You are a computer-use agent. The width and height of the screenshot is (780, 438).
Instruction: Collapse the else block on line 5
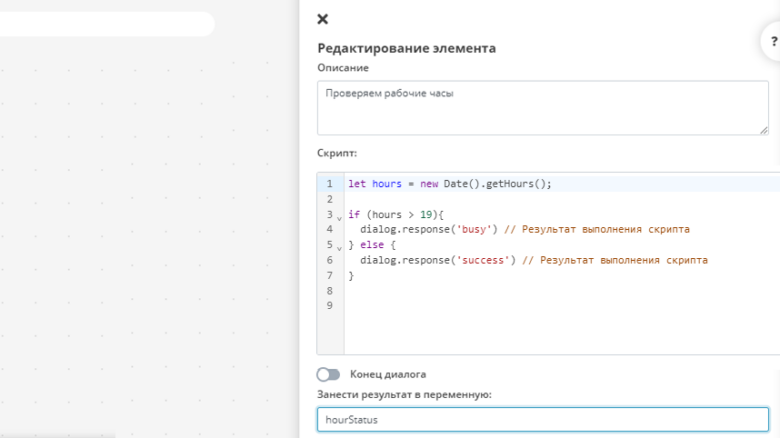[x=339, y=248]
